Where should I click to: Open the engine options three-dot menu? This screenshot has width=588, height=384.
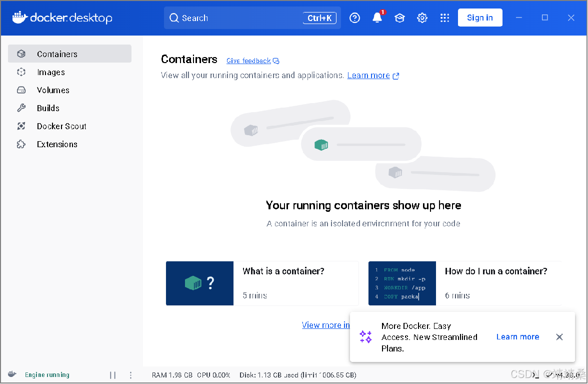130,375
